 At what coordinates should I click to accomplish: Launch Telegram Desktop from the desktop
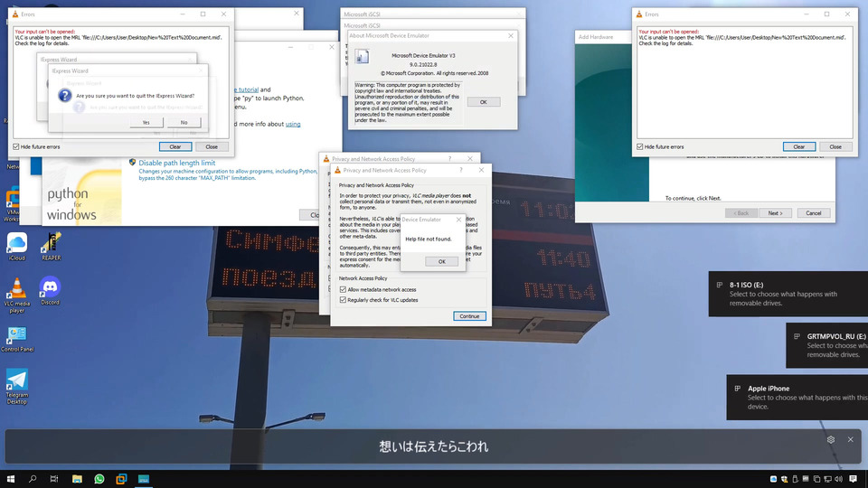coord(16,386)
